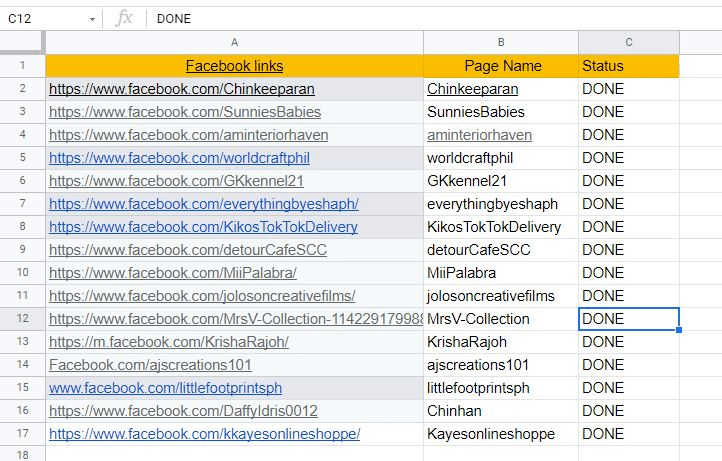
Task: Open the worldcraftphil Facebook link
Action: pos(179,158)
